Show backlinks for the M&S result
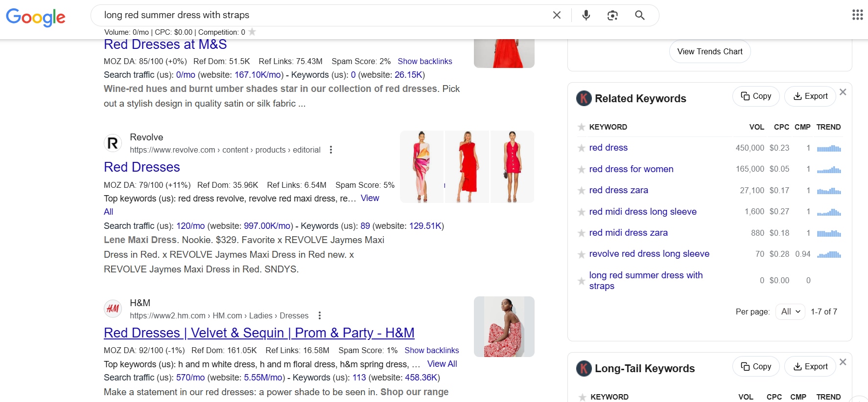Viewport: 868px width, 402px height. (x=425, y=61)
